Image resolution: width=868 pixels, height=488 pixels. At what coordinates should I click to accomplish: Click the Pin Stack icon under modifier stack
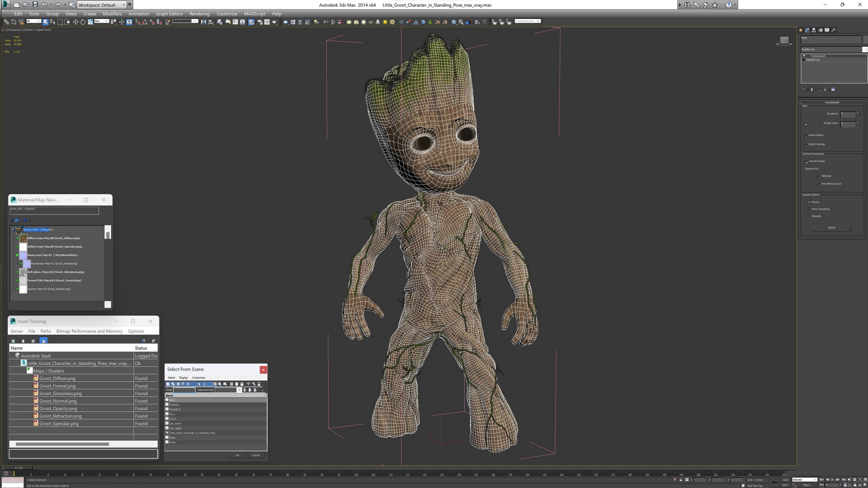click(x=804, y=89)
